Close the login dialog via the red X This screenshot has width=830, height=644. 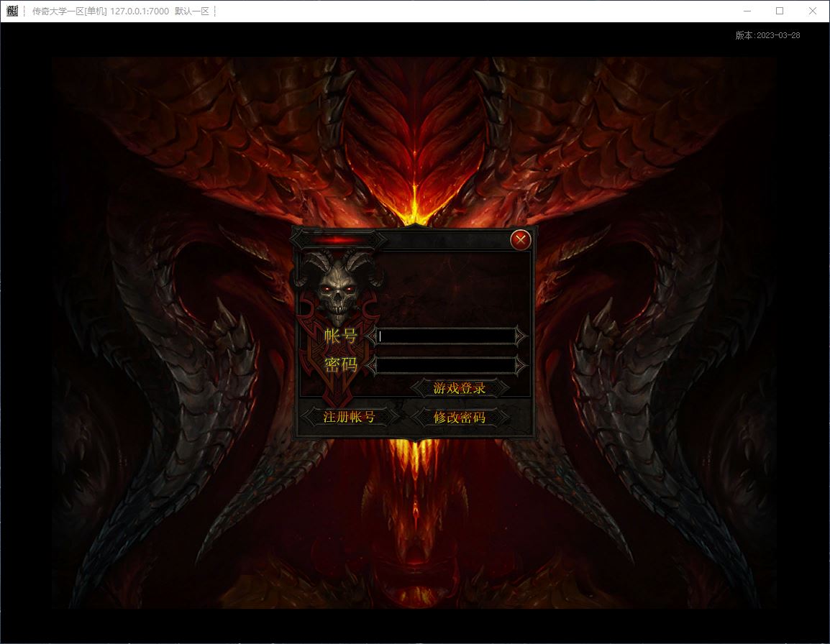pos(520,240)
